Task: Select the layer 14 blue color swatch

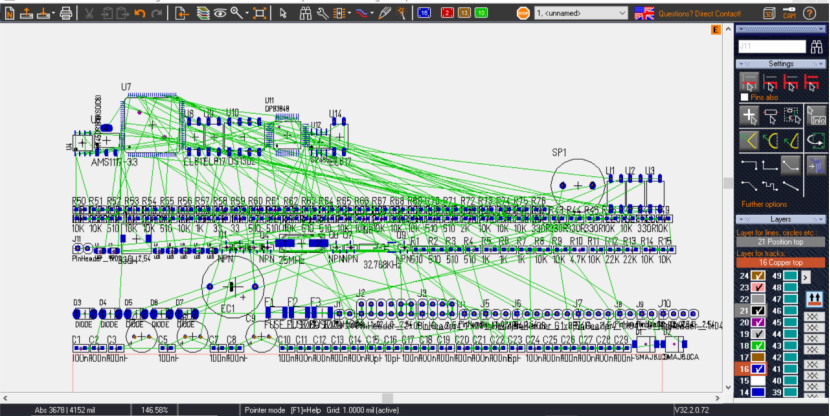Action: 759,392
